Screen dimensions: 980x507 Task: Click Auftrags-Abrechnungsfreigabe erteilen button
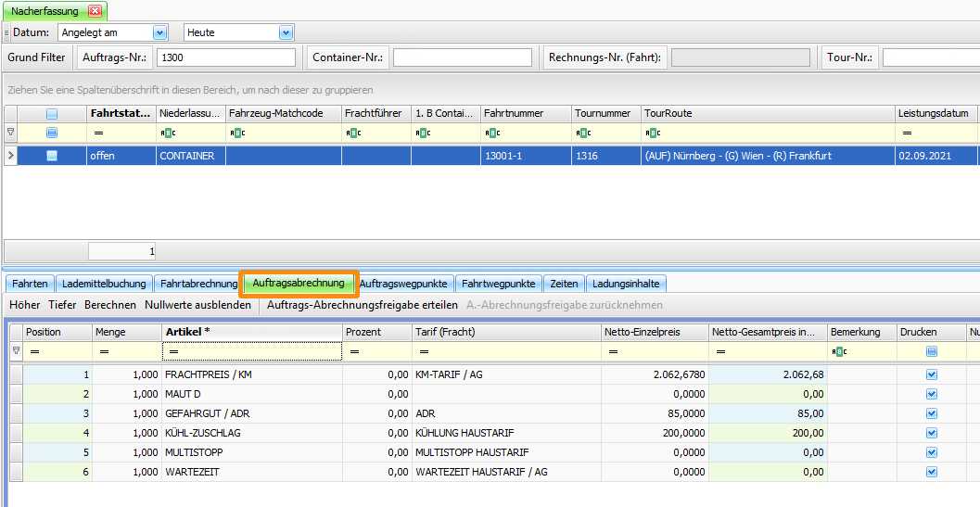click(x=362, y=305)
